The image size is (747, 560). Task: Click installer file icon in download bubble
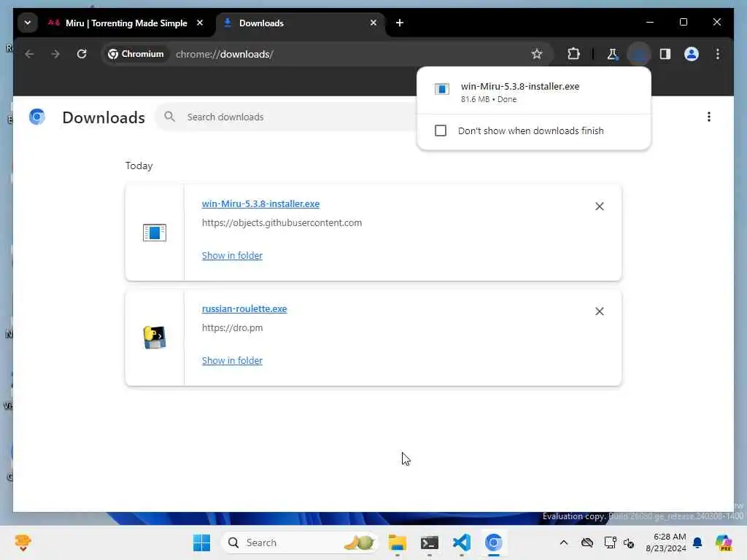441,89
